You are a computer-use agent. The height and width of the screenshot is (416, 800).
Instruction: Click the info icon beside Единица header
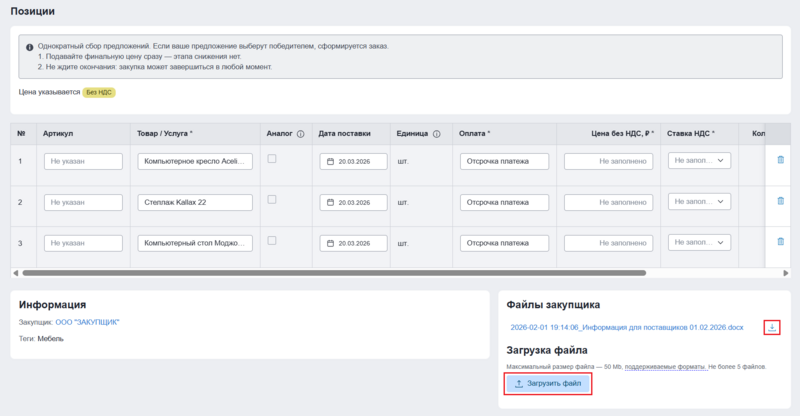(x=437, y=133)
